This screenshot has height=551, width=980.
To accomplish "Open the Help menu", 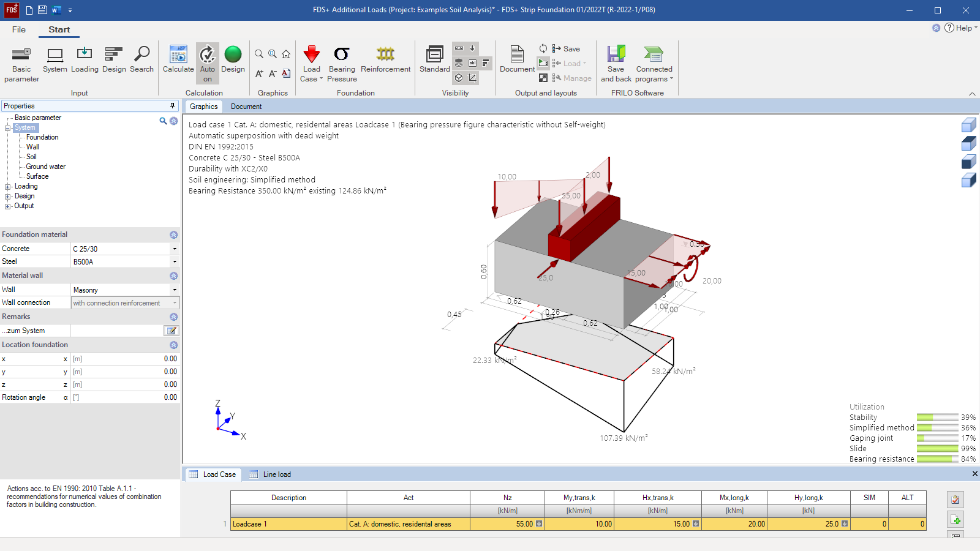I will [960, 28].
